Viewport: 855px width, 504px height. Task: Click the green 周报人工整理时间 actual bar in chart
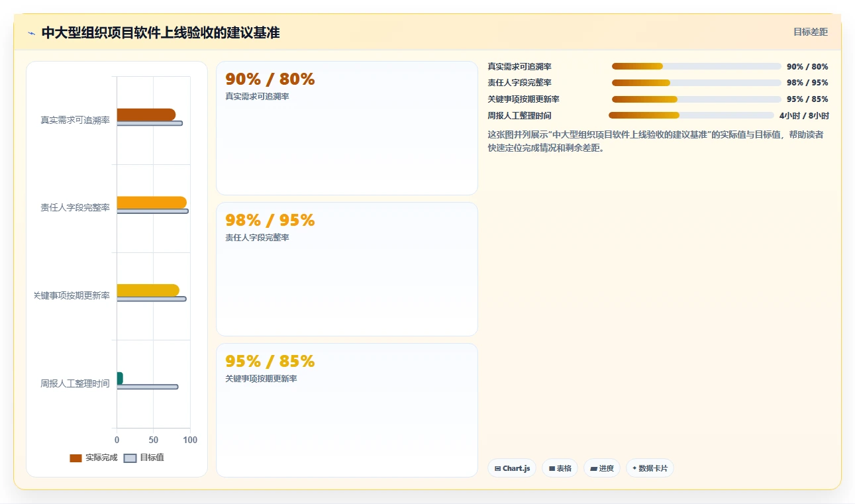[120, 378]
